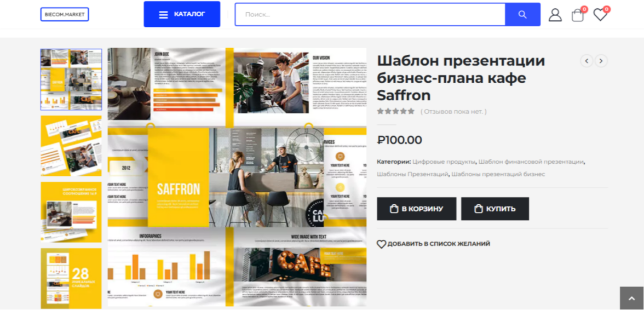This screenshot has width=644, height=310.
Task: Open category Шаблоны презентаций бизнес
Action: (498, 174)
